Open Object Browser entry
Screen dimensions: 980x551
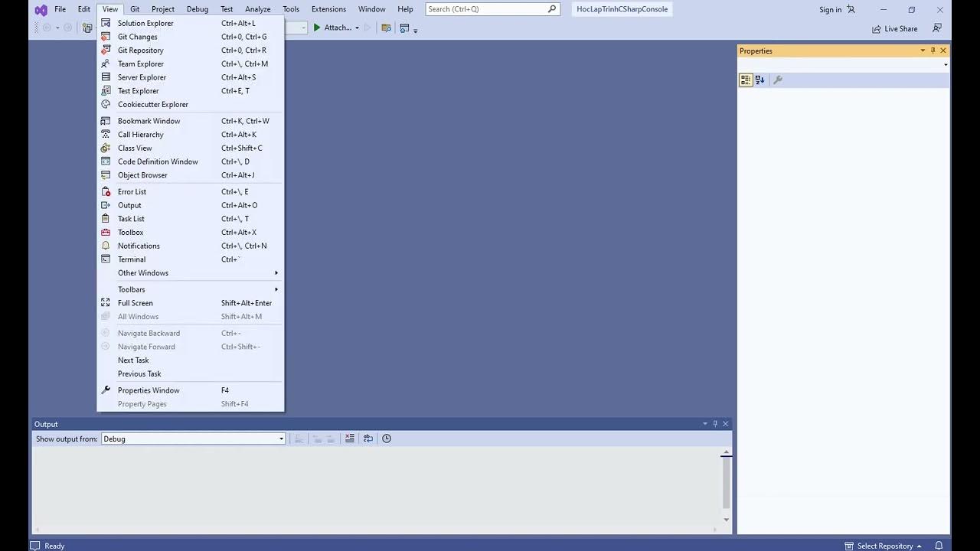coord(191,175)
